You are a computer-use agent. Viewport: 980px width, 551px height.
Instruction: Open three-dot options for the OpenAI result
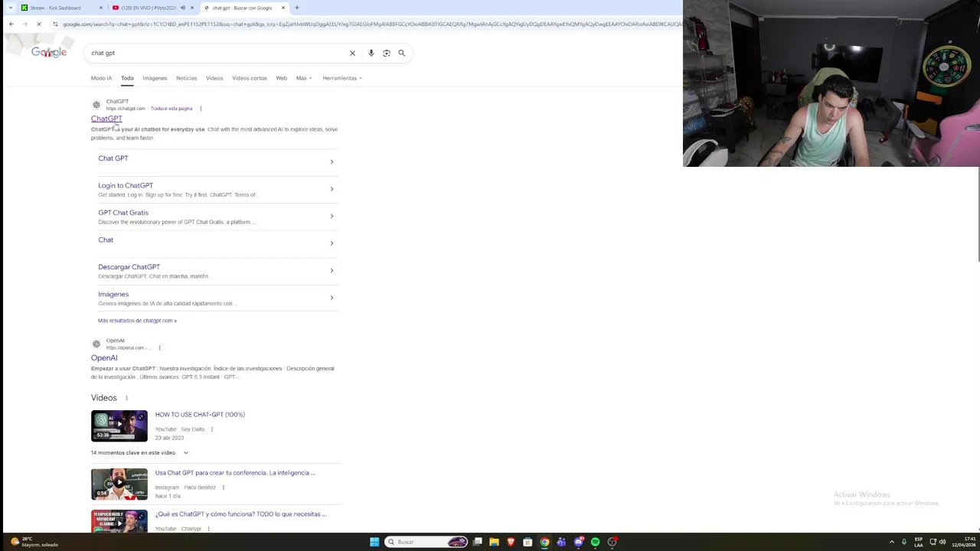click(159, 348)
